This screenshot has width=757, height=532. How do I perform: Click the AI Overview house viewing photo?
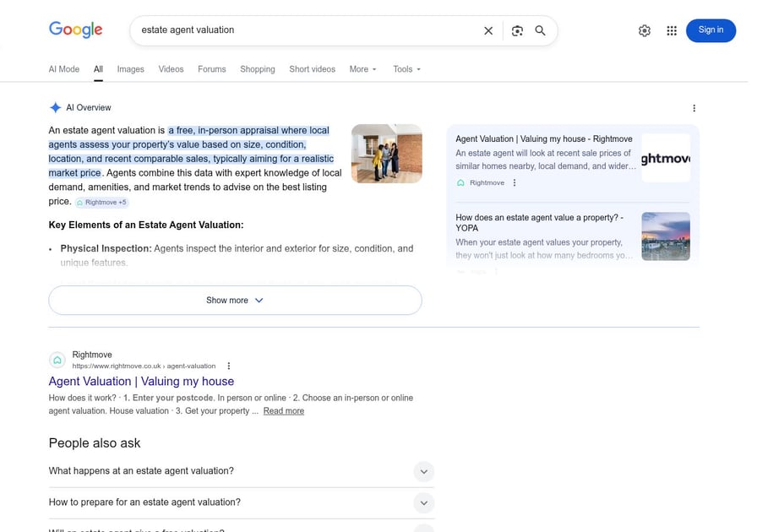[x=387, y=154]
